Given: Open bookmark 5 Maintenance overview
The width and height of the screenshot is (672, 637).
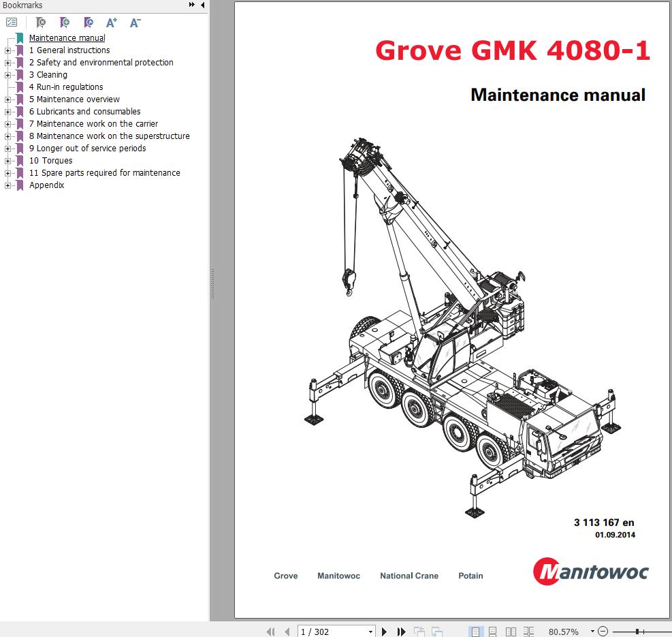Looking at the screenshot, I should coord(74,99).
